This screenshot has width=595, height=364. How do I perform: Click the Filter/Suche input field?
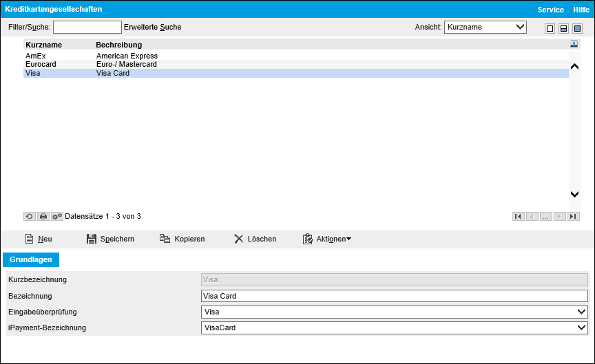point(87,28)
